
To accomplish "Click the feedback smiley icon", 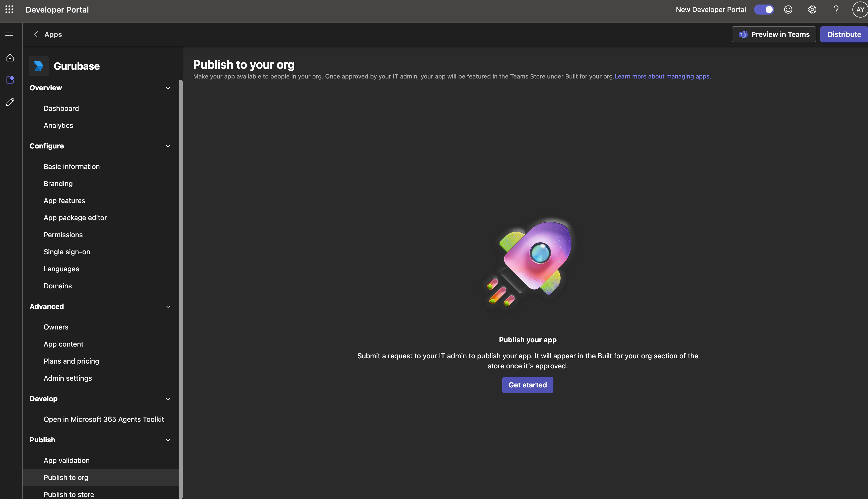I will pyautogui.click(x=788, y=10).
